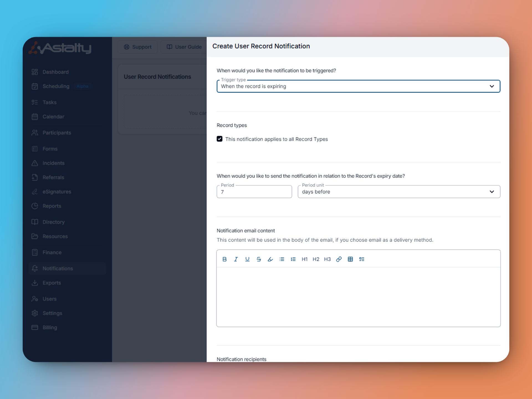
Task: Open the Support button
Action: tap(138, 47)
